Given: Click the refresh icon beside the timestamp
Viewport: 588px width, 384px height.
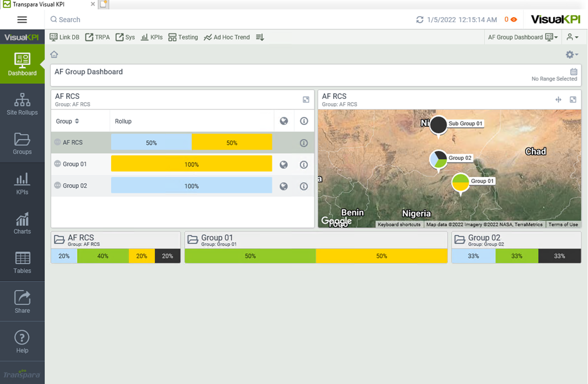Looking at the screenshot, I should tap(420, 20).
